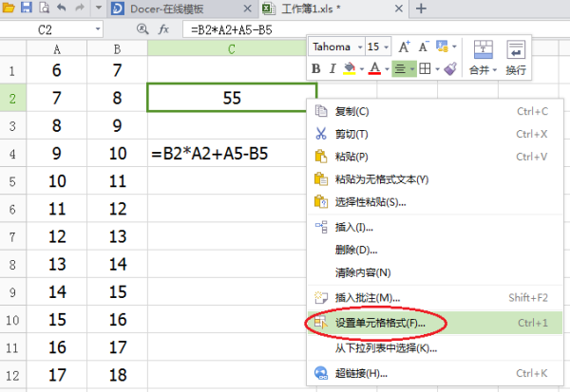Viewport: 570px width, 392px height.
Task: Open the font size 15 dropdown
Action: click(x=386, y=47)
